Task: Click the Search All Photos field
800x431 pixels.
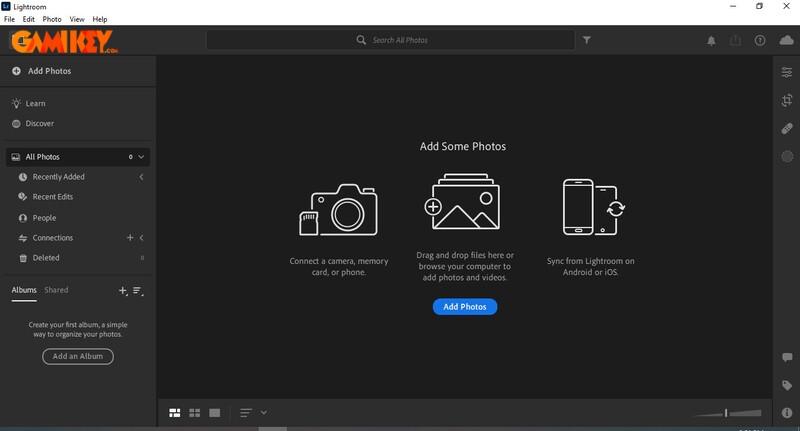Action: click(x=390, y=40)
